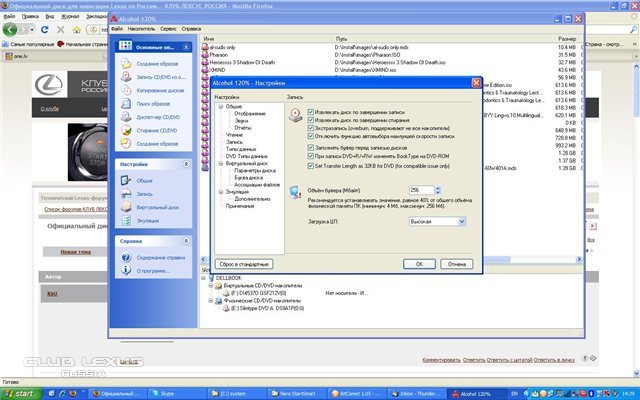
Task: Toggle Экстразапись (overburn) option
Action: coord(311,128)
